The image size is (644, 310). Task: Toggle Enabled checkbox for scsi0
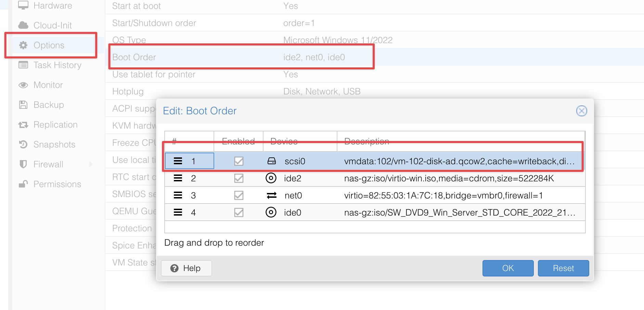click(x=239, y=161)
